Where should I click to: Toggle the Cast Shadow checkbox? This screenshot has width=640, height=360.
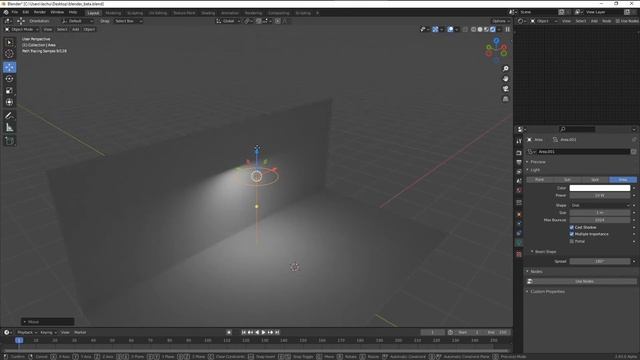571,227
